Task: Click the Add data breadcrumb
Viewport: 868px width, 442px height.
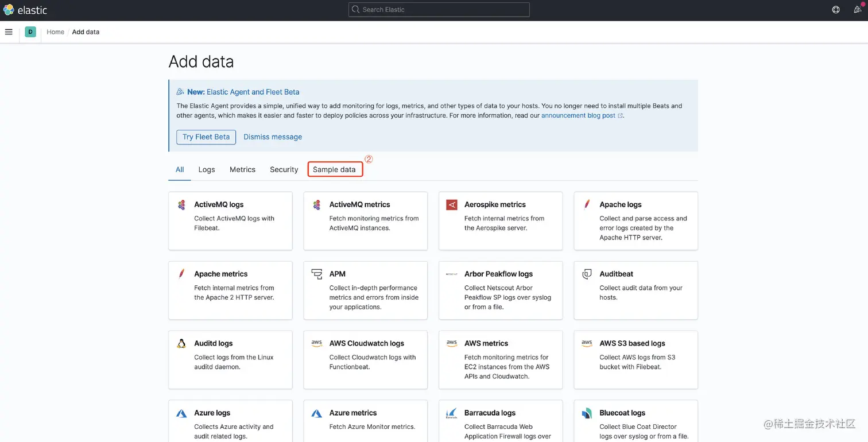Action: pyautogui.click(x=86, y=32)
